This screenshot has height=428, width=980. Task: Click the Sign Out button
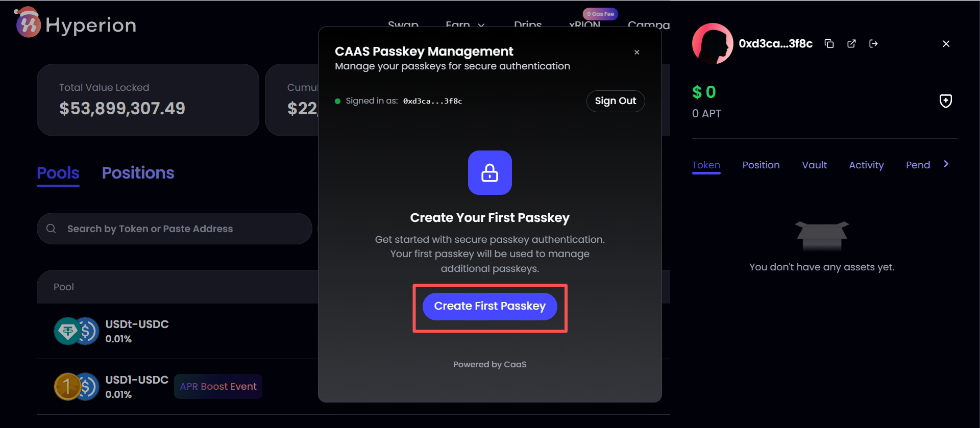point(615,101)
